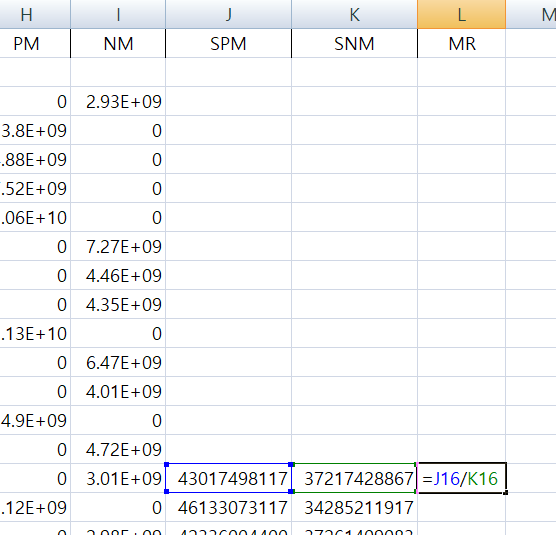Image resolution: width=556 pixels, height=535 pixels.
Task: Select the PM cell showing 4.9E+09
Action: click(35, 420)
